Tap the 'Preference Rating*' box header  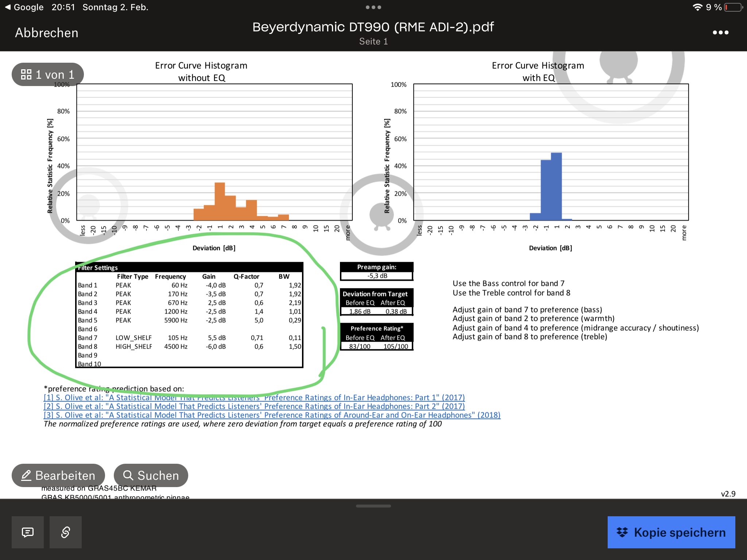pyautogui.click(x=377, y=328)
